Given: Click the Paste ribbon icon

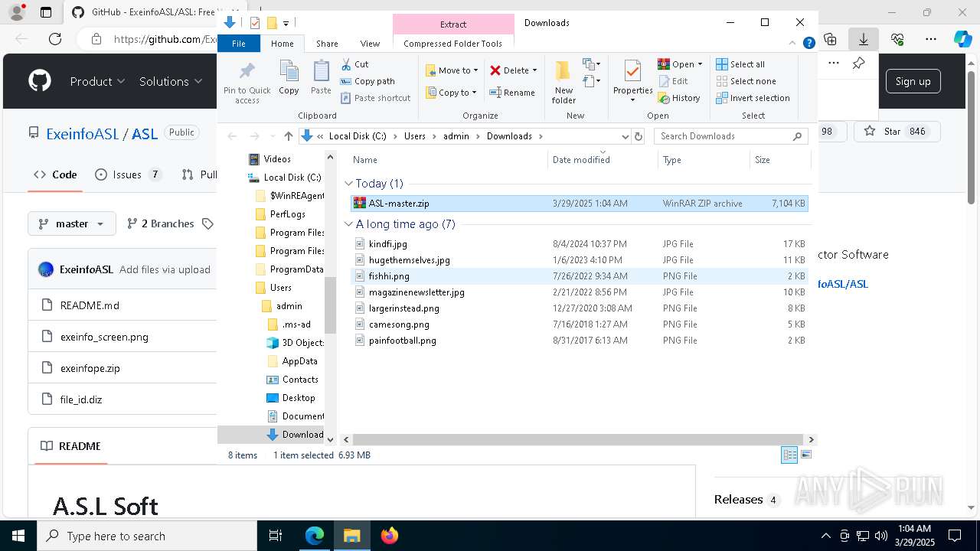Looking at the screenshot, I should coord(321,78).
